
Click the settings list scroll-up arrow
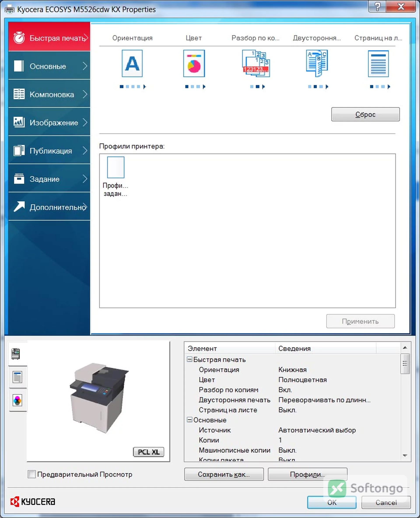tap(405, 348)
